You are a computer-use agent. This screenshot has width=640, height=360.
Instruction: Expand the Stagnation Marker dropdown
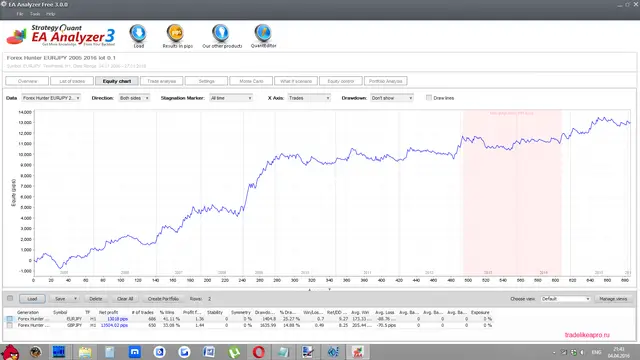(231, 98)
